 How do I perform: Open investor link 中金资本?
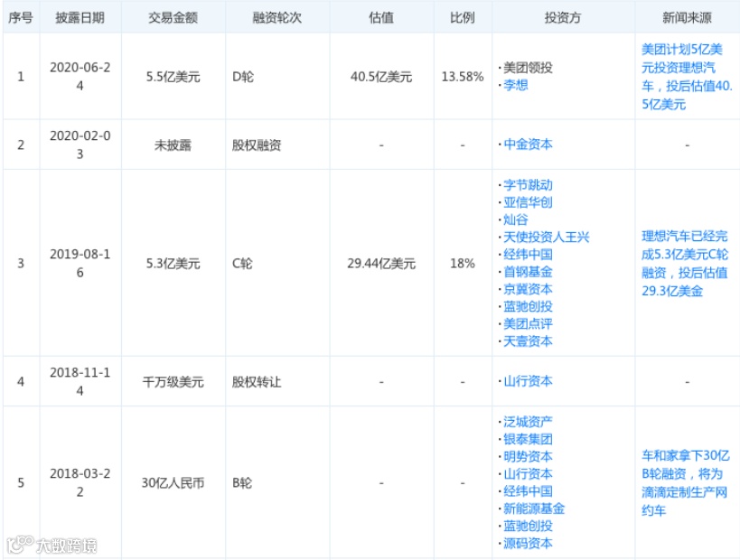coord(528,145)
